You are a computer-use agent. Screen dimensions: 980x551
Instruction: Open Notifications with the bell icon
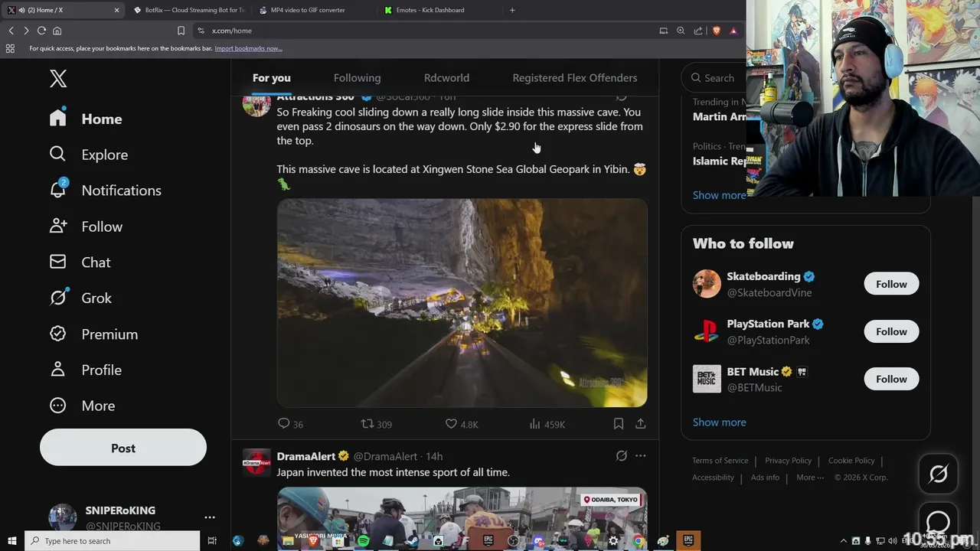[106, 191]
